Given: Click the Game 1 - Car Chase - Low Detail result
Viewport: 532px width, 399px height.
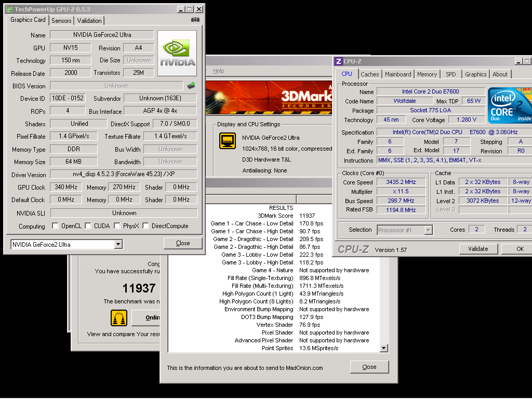Looking at the screenshot, I should pos(267,223).
